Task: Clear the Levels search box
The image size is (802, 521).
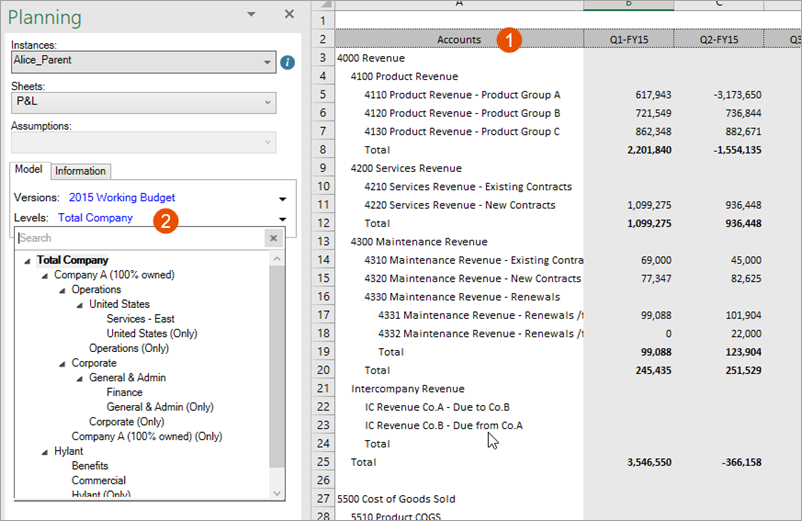Action: pos(274,238)
